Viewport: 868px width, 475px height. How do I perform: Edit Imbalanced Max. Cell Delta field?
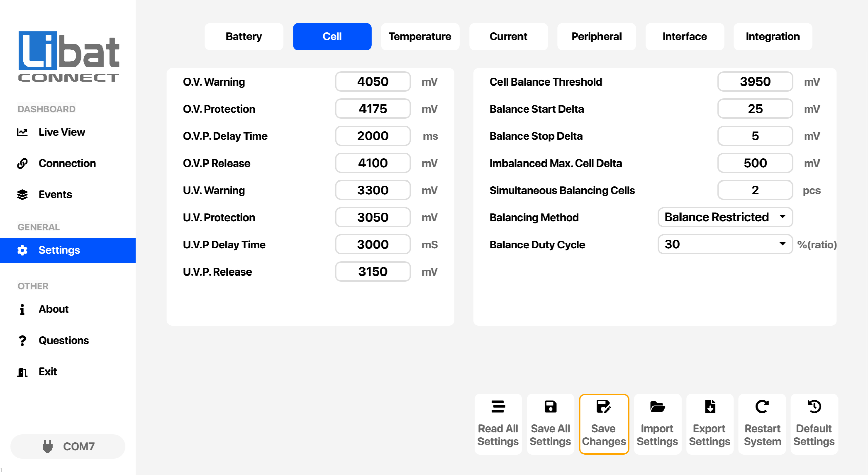coord(755,163)
